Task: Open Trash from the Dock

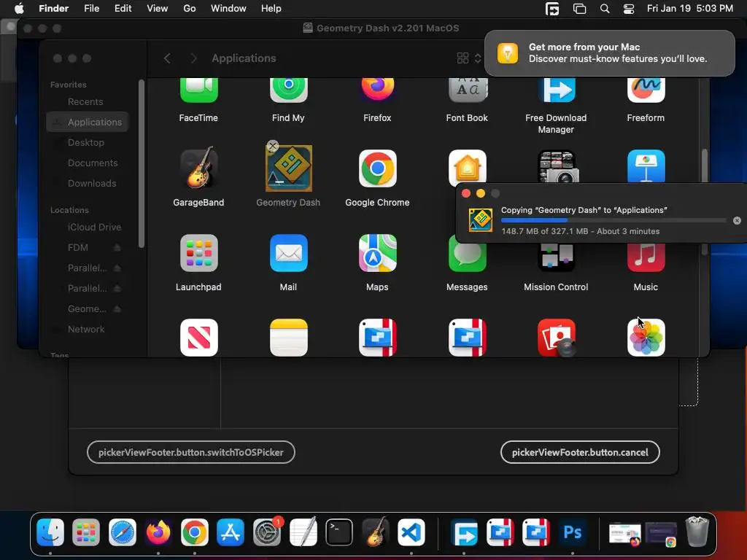Action: coord(697,532)
